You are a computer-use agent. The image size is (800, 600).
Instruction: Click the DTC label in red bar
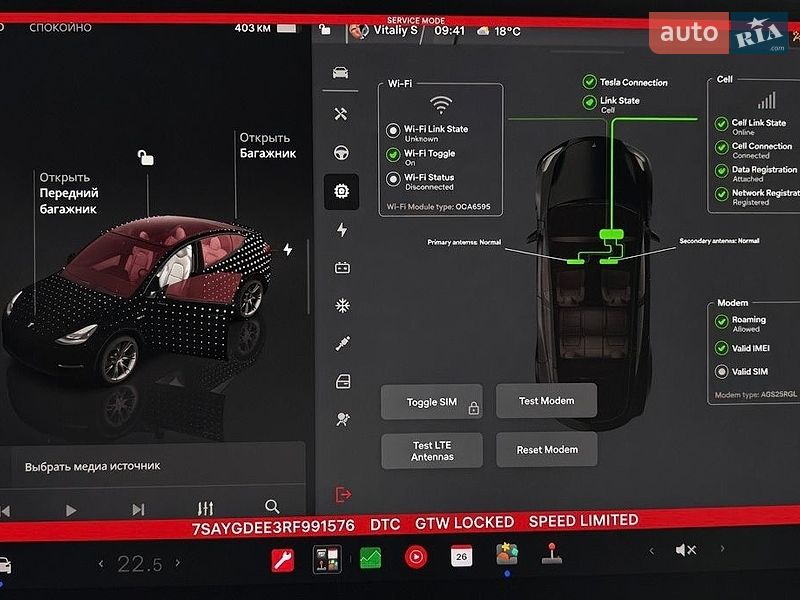(385, 524)
